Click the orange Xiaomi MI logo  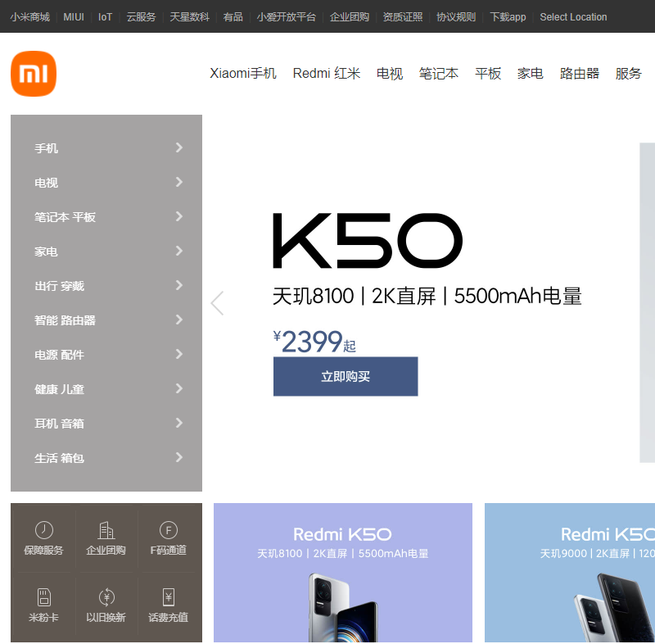[x=34, y=74]
